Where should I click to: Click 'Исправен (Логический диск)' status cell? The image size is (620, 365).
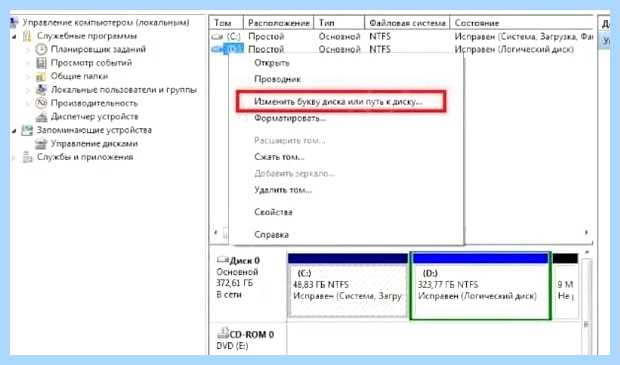pyautogui.click(x=514, y=49)
